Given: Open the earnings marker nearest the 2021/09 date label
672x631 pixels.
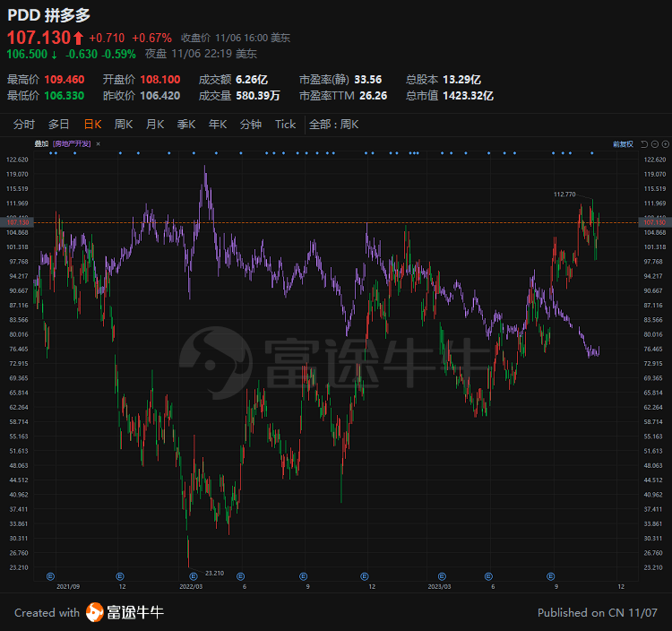Looking at the screenshot, I should (x=50, y=576).
